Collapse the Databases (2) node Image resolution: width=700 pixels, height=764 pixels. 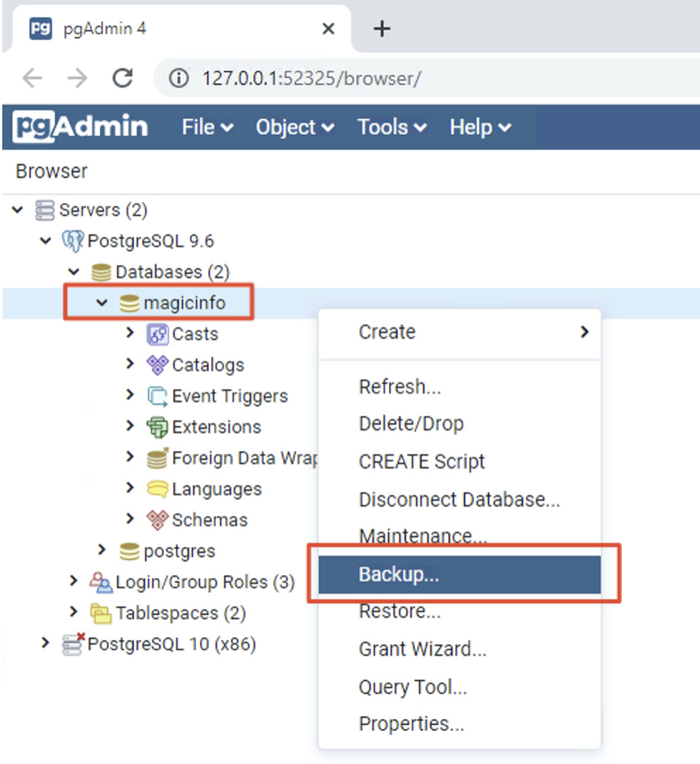pyautogui.click(x=74, y=271)
